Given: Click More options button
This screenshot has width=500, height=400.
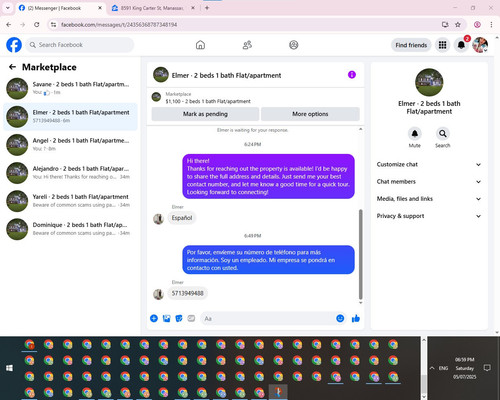Looking at the screenshot, I should (x=310, y=114).
